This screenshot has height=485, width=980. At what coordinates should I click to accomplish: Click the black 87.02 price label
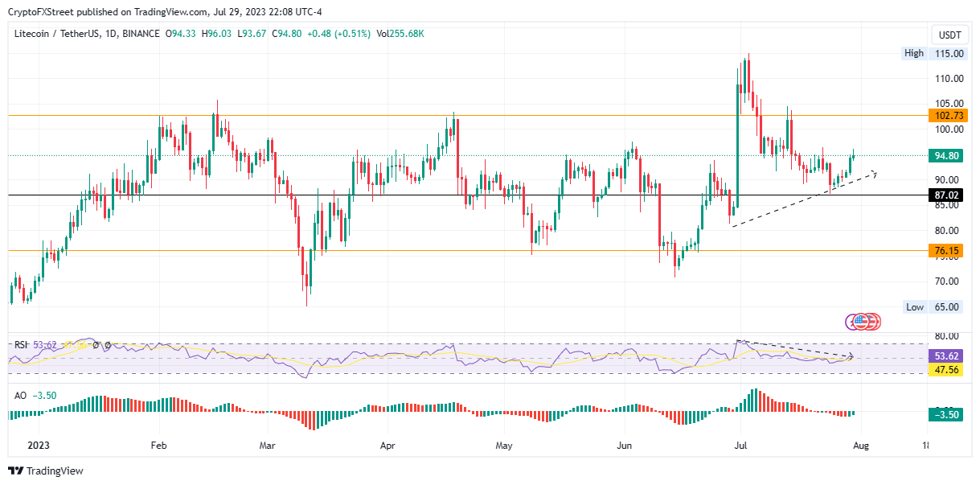pos(946,195)
